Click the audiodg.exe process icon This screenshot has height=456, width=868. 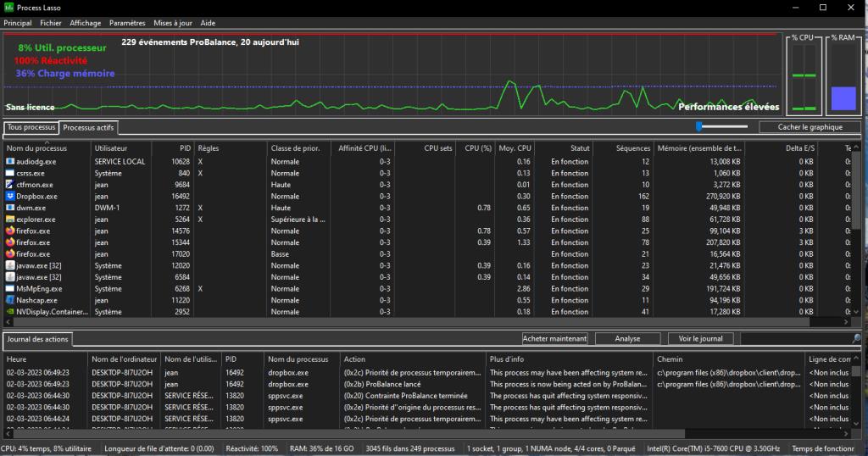[x=10, y=161]
